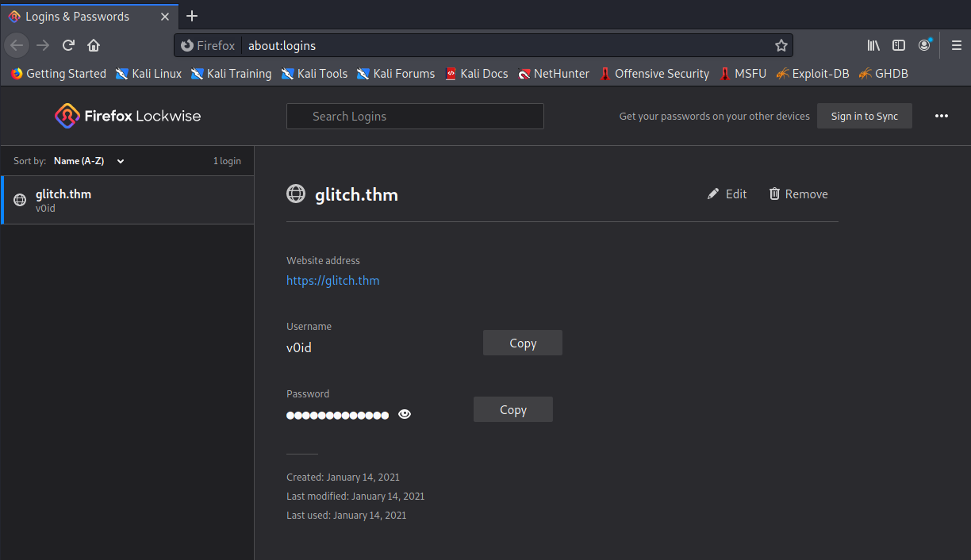Bookmark this page with the star icon
Image resolution: width=971 pixels, height=560 pixels.
click(781, 45)
